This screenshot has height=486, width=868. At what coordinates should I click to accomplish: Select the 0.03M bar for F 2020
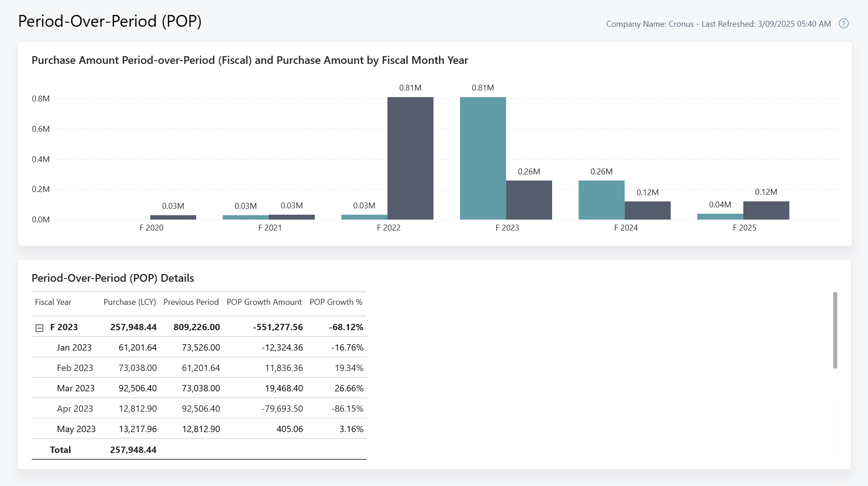[x=173, y=217]
